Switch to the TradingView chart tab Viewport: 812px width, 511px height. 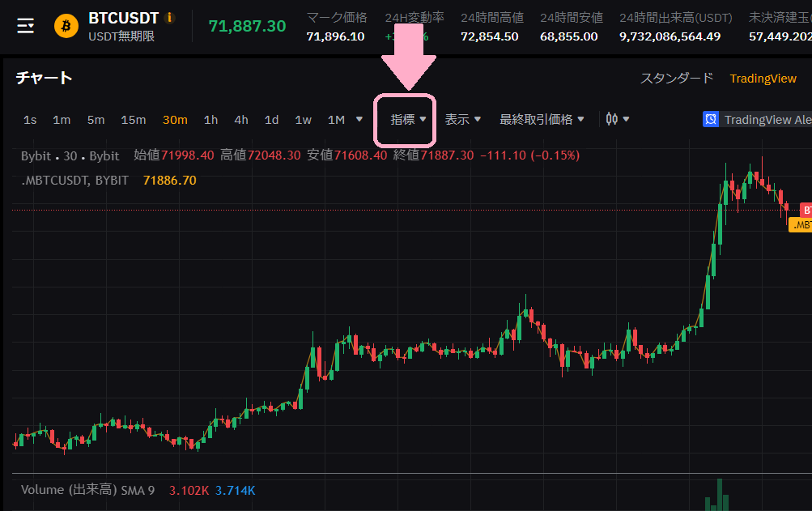click(x=763, y=79)
